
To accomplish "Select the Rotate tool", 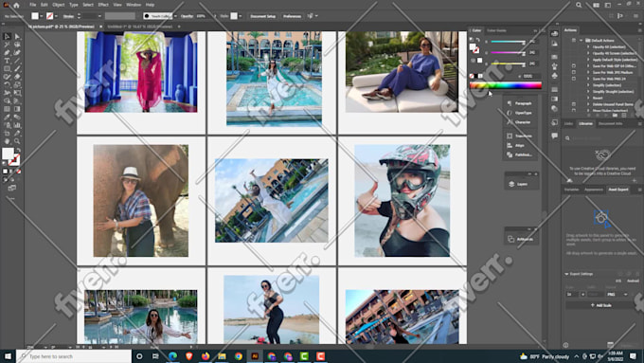I will [7, 84].
